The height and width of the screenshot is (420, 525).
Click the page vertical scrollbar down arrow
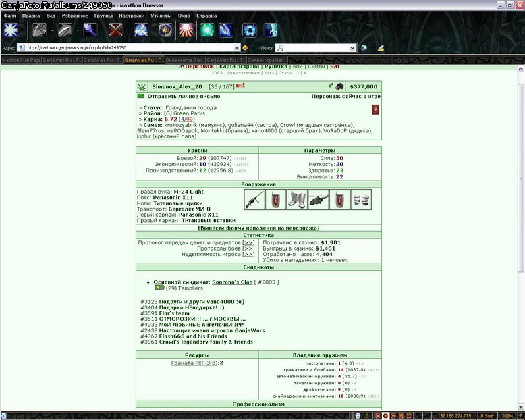point(521,406)
